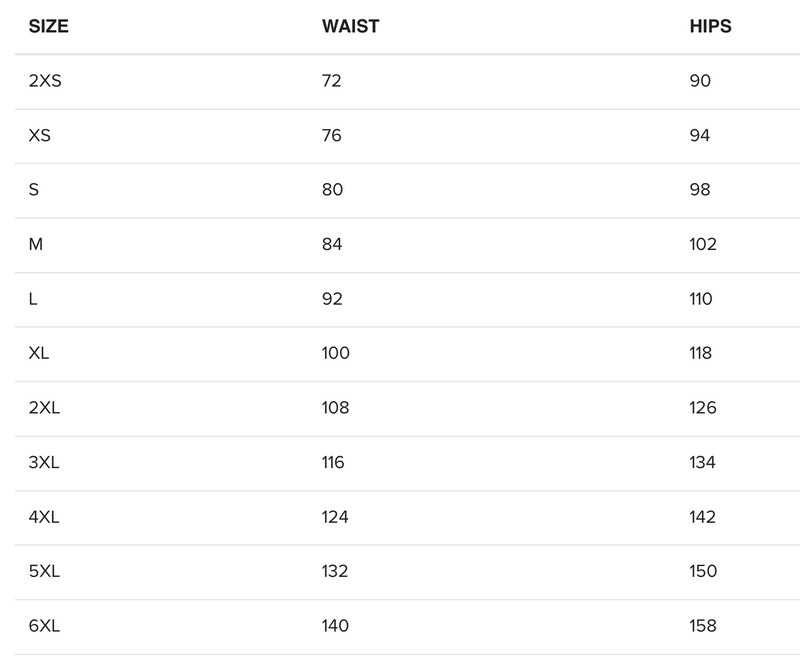Select hips value 102 for size M
This screenshot has width=800, height=672.
(x=703, y=244)
